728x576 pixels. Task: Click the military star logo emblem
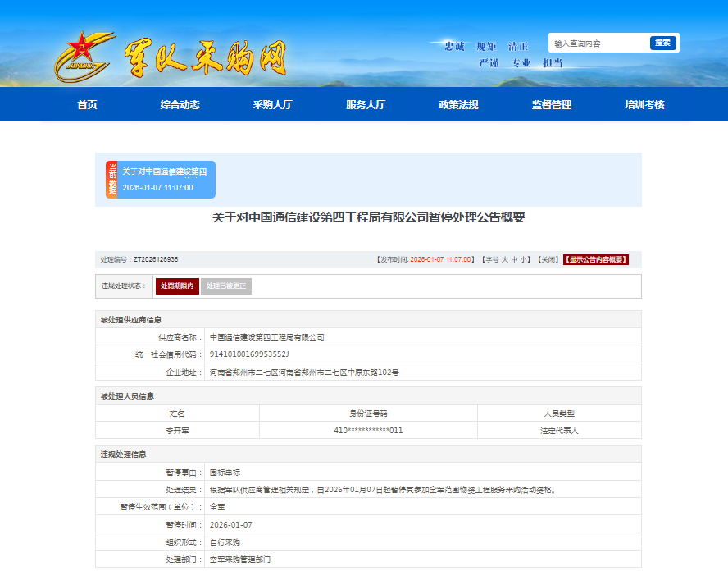click(x=84, y=57)
